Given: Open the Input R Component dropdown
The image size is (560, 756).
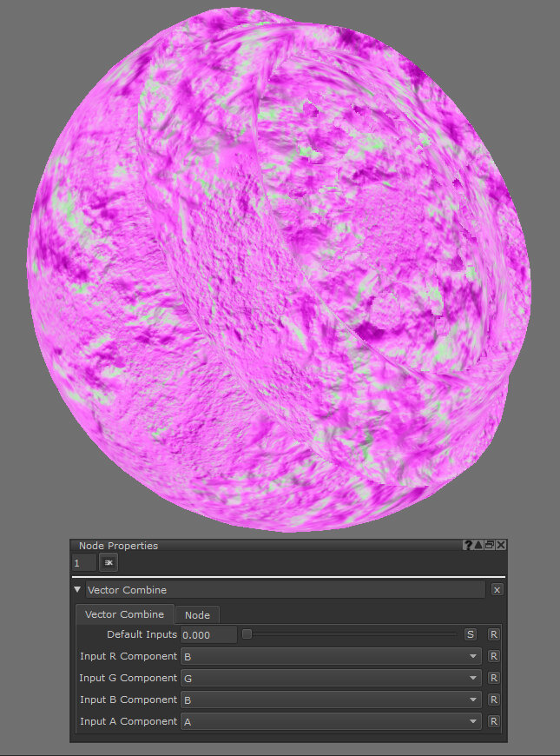Looking at the screenshot, I should point(331,656).
